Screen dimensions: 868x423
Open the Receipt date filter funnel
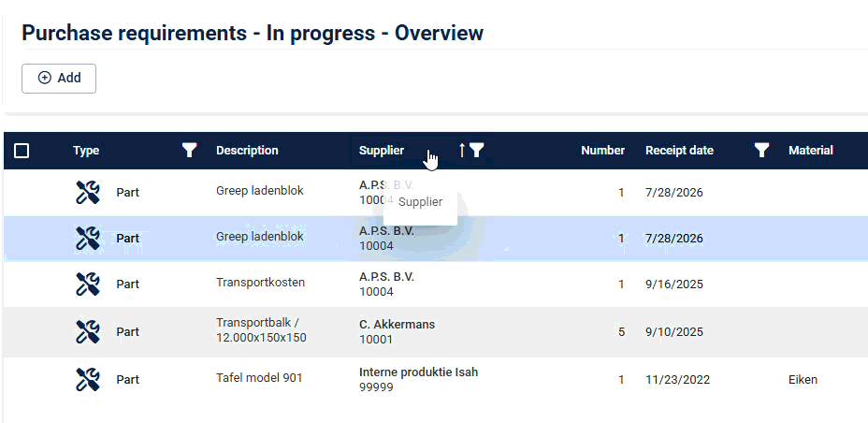pyautogui.click(x=762, y=151)
